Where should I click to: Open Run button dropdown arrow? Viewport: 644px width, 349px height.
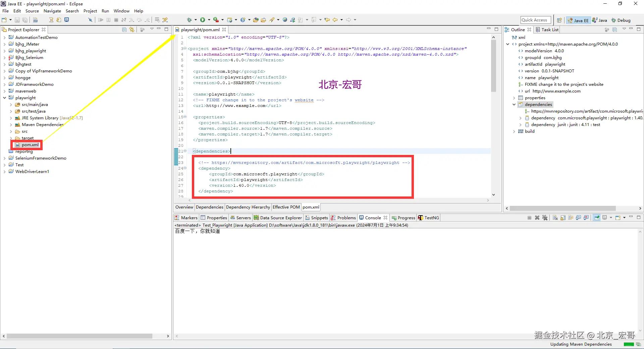click(209, 20)
